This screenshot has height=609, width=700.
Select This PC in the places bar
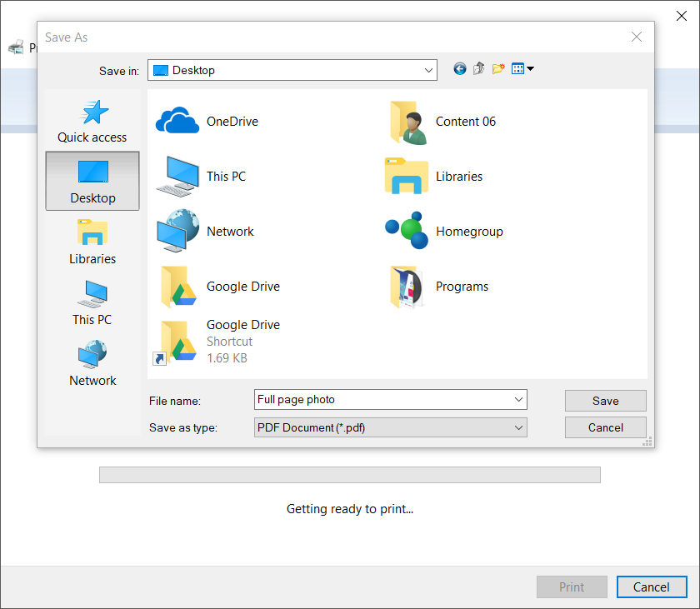(x=92, y=303)
